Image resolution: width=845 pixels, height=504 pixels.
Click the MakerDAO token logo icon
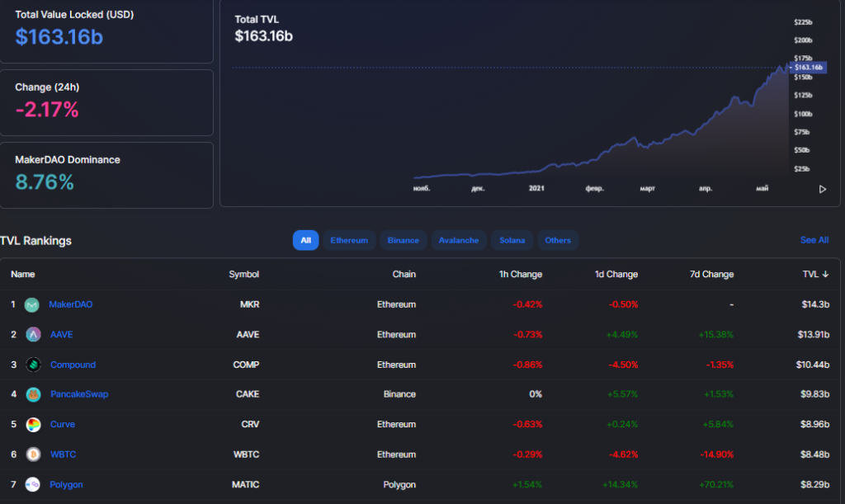tap(32, 304)
